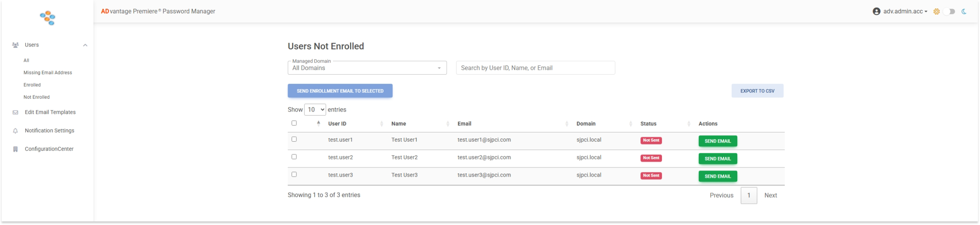Click Send Enrollment Email To Selected
The width and height of the screenshot is (980, 225).
tap(340, 91)
